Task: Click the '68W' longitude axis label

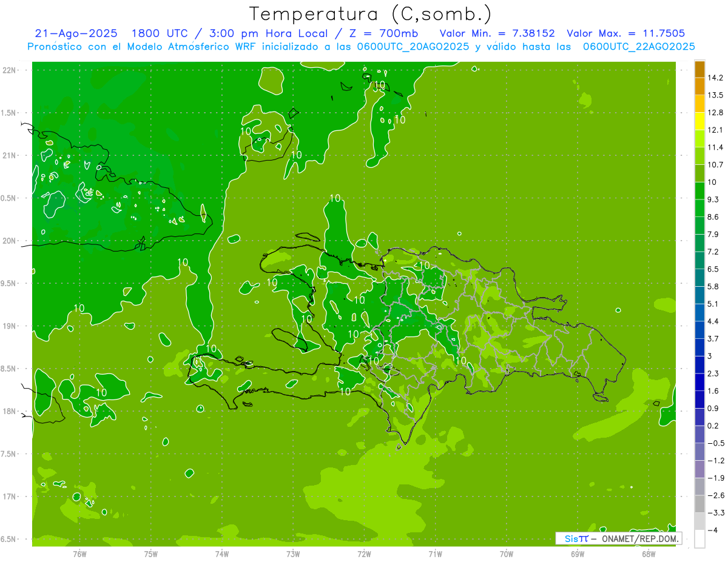Action: pyautogui.click(x=649, y=554)
